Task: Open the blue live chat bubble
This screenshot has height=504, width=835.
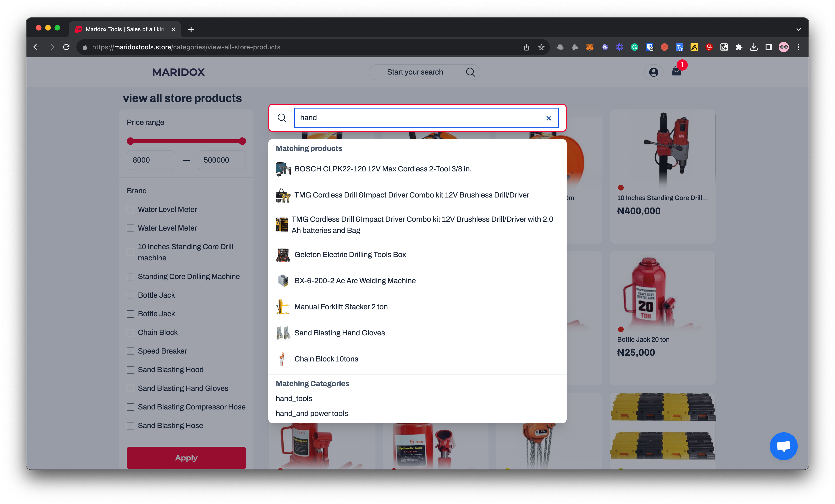Action: coord(784,446)
